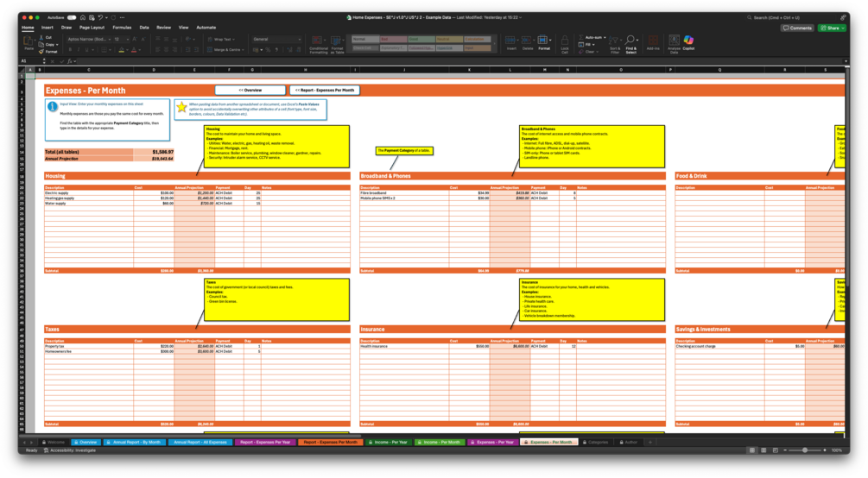868x478 pixels.
Task: Click the Insert cells icon
Action: (x=511, y=40)
